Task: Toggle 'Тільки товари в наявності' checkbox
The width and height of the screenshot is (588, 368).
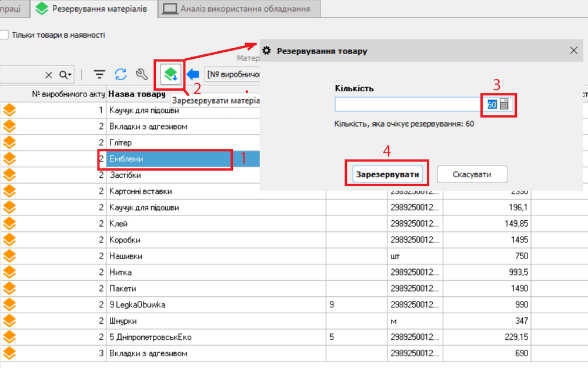Action: (x=4, y=35)
